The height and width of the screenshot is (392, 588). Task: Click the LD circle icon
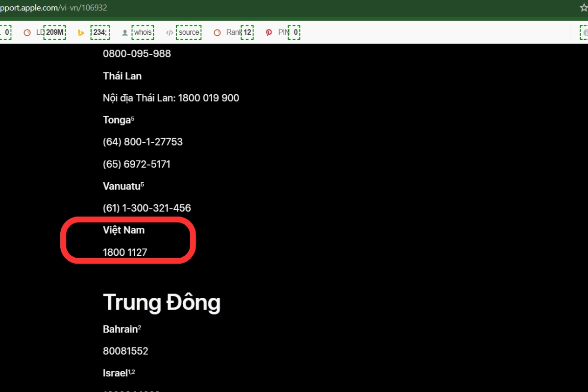27,33
